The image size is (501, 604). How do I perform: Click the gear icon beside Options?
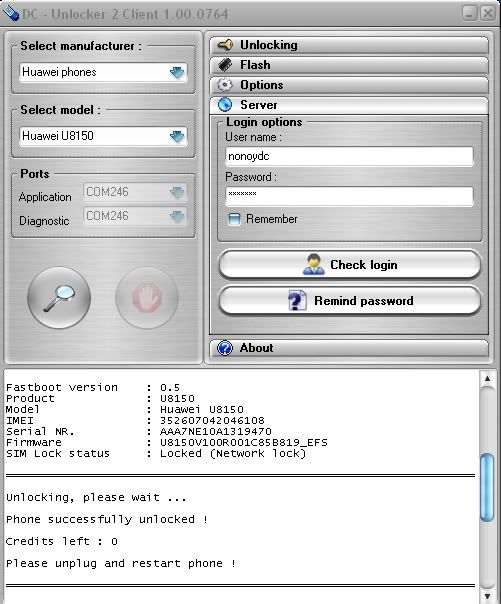click(225, 85)
